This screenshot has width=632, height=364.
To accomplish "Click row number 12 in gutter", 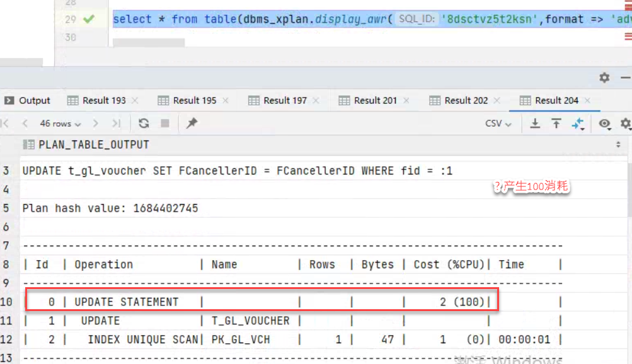I will (x=6, y=339).
